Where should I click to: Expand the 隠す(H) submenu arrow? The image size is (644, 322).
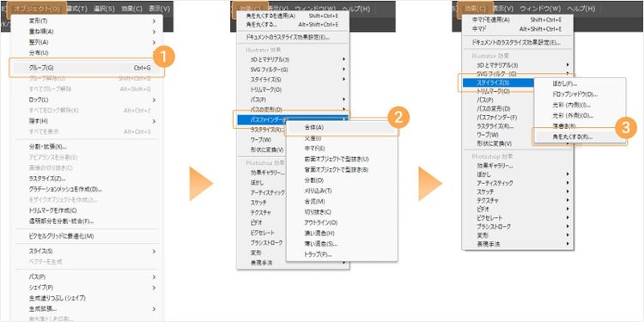coord(154,121)
